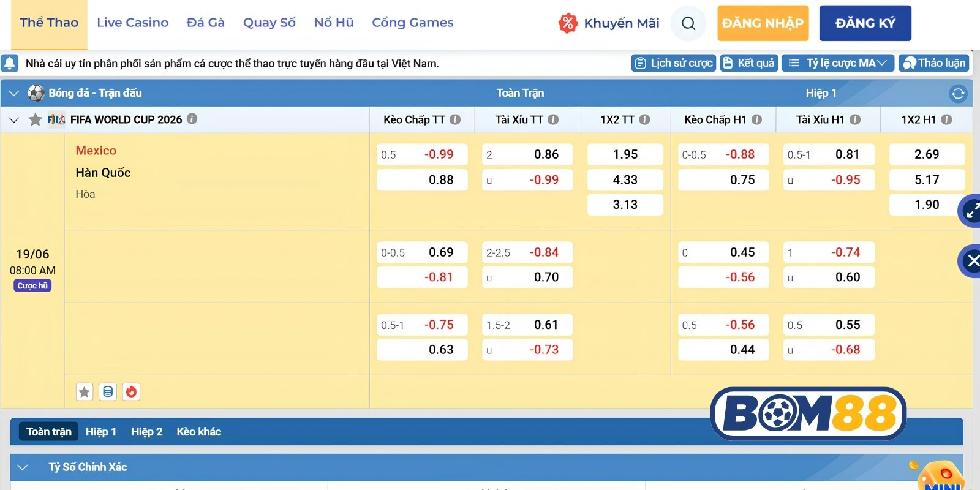
Task: Select Mexico handicap 0.5 odds -0.99
Action: (422, 155)
